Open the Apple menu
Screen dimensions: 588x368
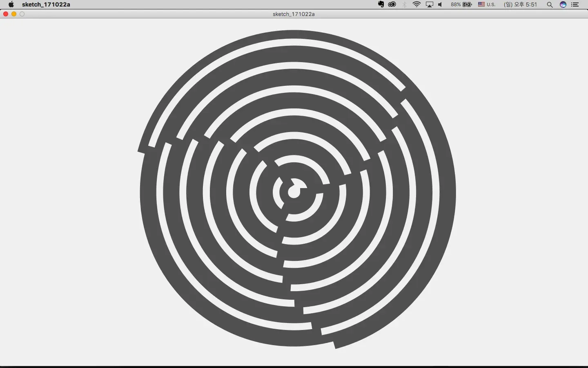11,4
